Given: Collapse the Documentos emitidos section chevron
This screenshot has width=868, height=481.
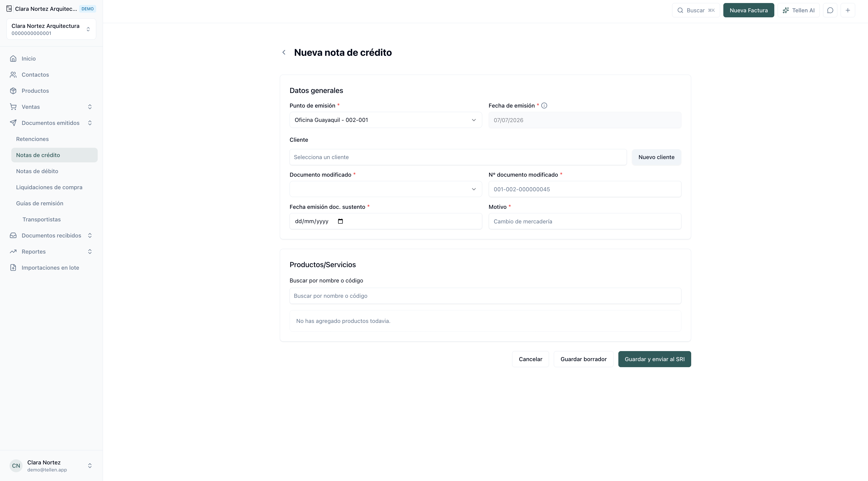Looking at the screenshot, I should click(90, 123).
